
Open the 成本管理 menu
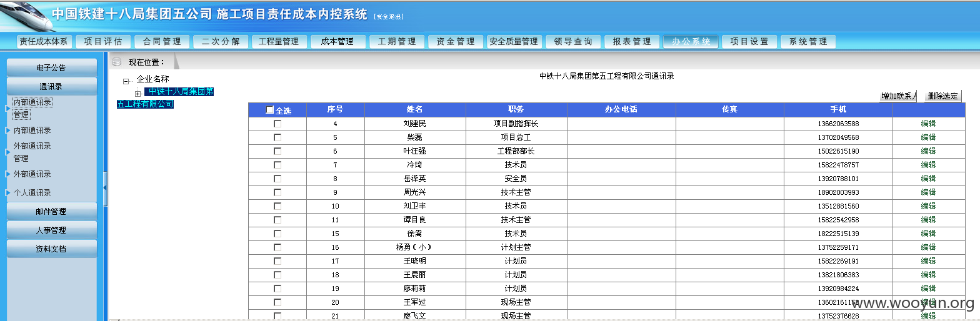point(338,41)
